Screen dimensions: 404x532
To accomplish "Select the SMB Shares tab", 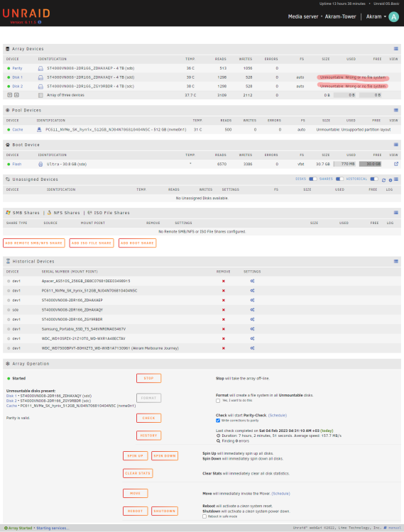I will [x=23, y=213].
